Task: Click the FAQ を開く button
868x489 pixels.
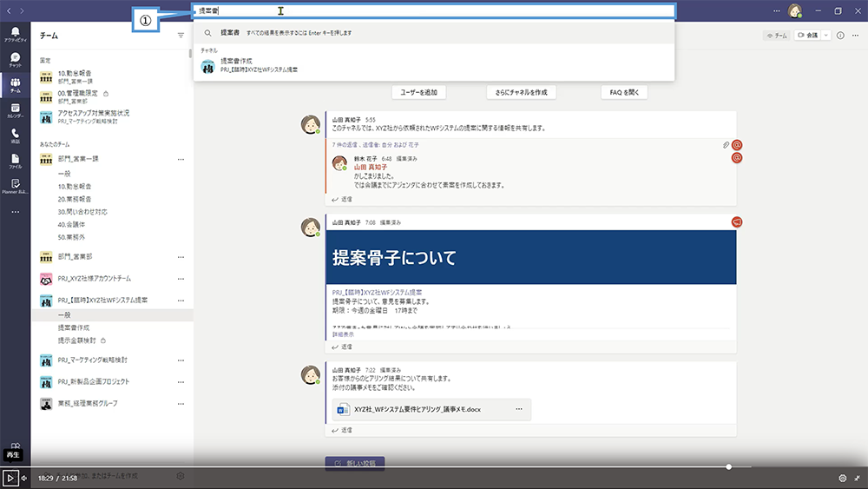Action: tap(624, 92)
